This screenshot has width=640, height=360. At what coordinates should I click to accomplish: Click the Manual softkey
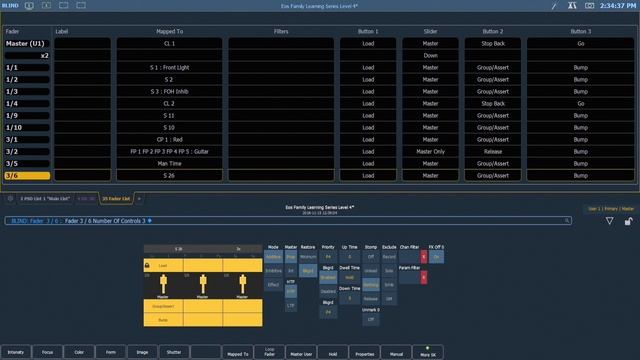click(396, 352)
